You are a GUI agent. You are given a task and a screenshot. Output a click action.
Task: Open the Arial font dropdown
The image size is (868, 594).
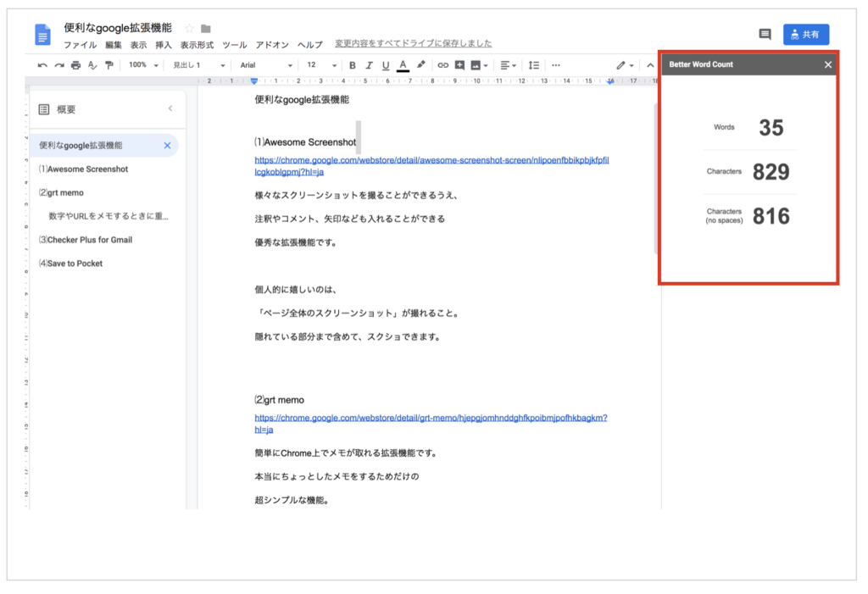pyautogui.click(x=266, y=65)
